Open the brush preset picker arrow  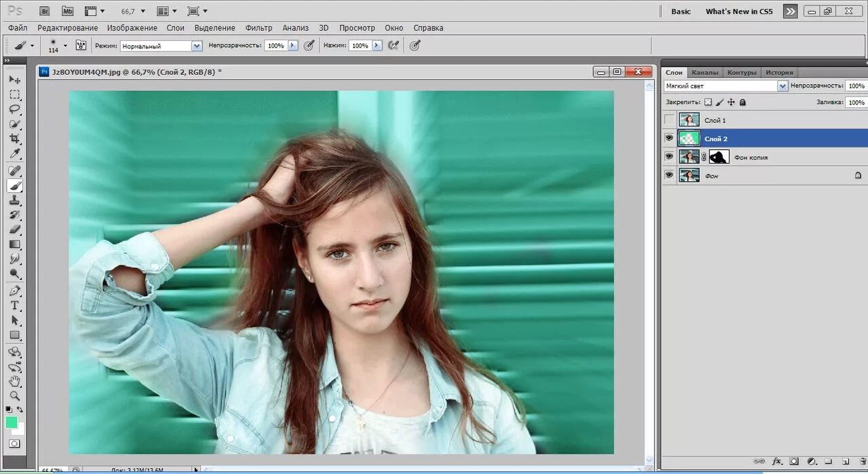pos(65,45)
